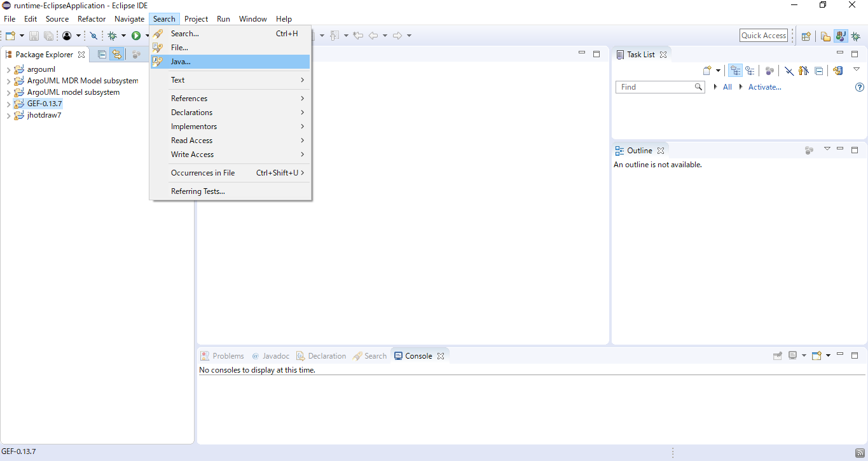
Task: Toggle Scheduled presentation in Task List
Action: coord(750,71)
